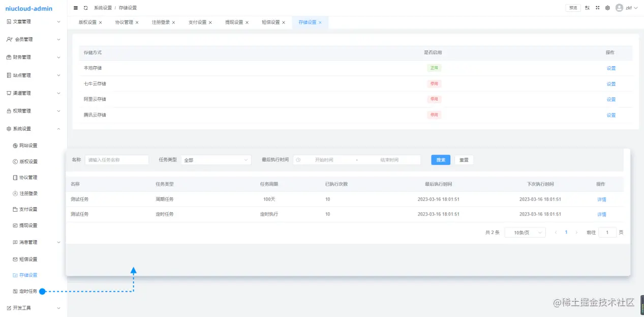The height and width of the screenshot is (317, 644).
Task: Close the 存储设置 tab
Action: (320, 22)
